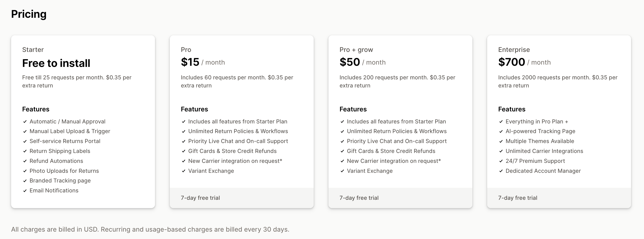Image resolution: width=644 pixels, height=239 pixels.
Task: Click the checkmark next to AI-powered Tracking Page
Action: click(x=501, y=131)
